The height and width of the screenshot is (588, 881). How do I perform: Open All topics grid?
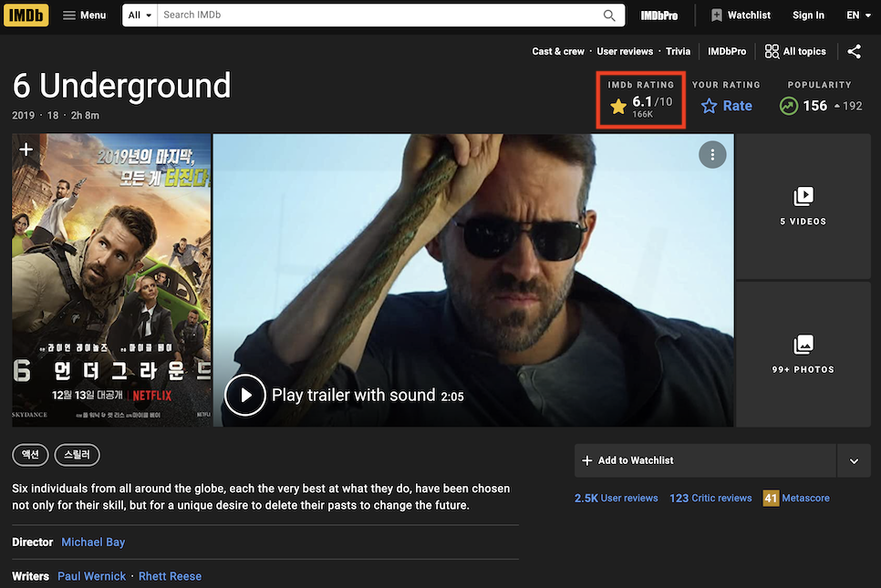795,51
